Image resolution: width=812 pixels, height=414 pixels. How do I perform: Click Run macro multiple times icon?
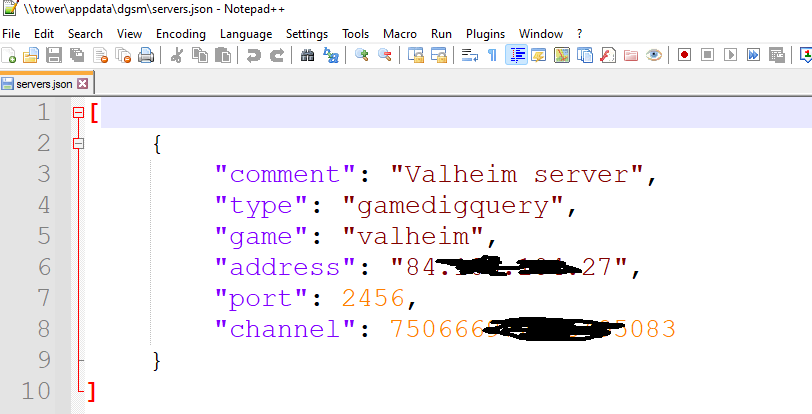[753, 54]
